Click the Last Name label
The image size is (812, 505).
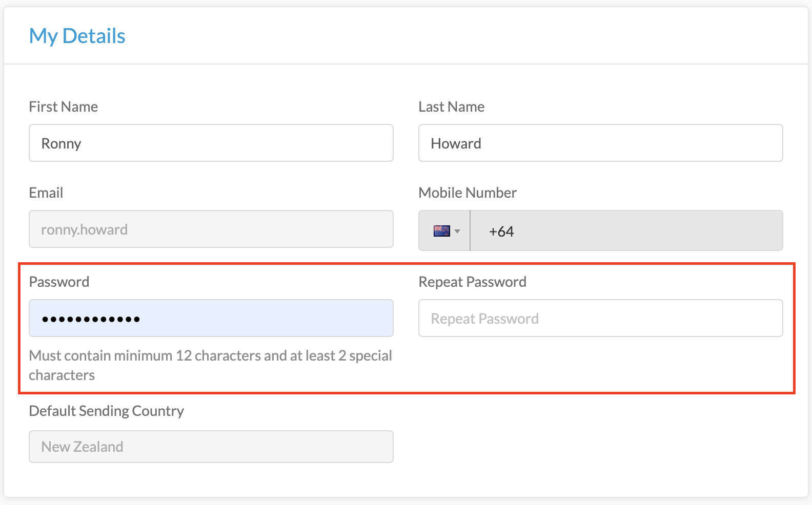click(452, 107)
